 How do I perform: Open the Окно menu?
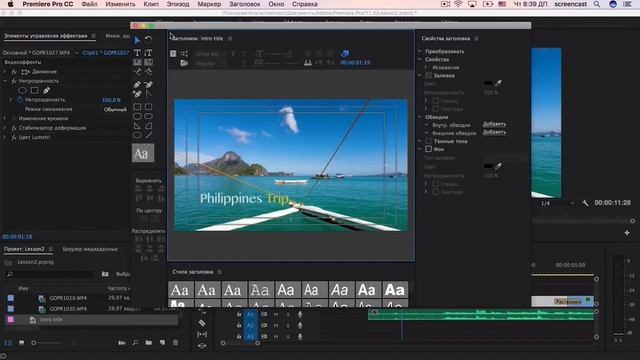[276, 4]
